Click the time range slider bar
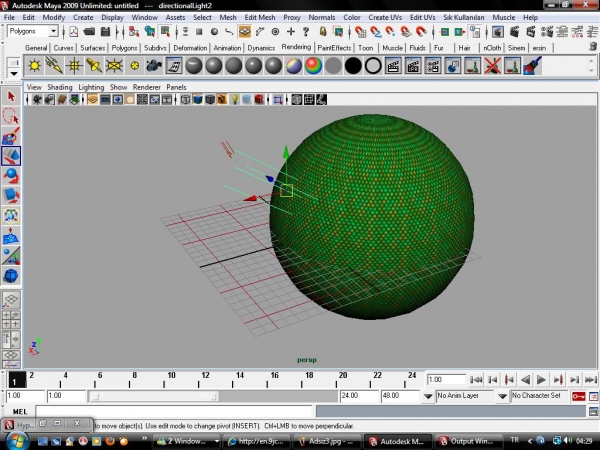 pos(154,396)
